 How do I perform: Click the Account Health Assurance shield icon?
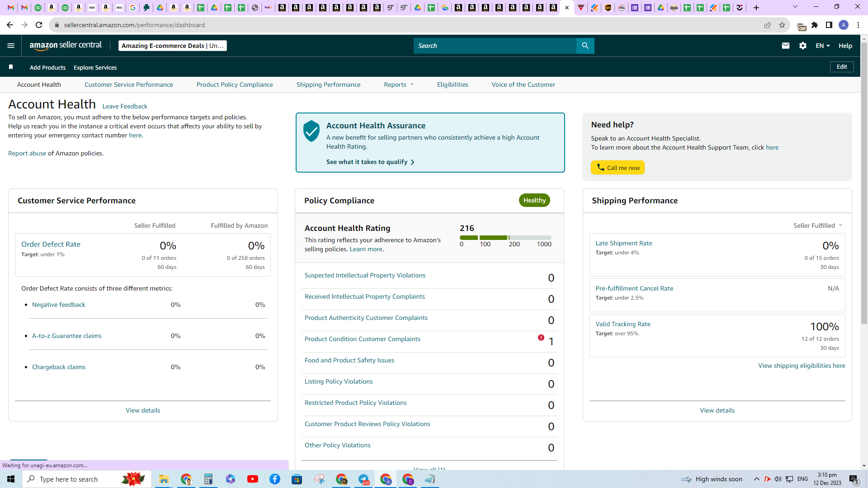(x=311, y=131)
